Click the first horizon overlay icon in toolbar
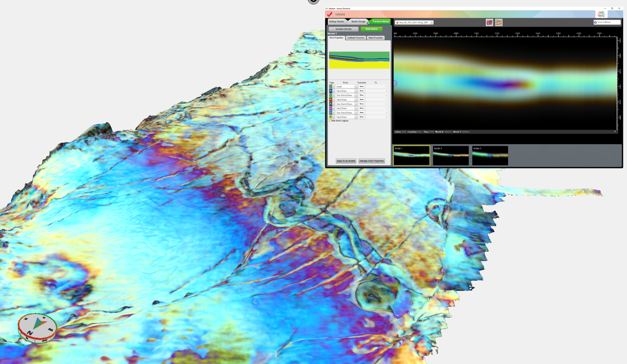 pyautogui.click(x=489, y=22)
